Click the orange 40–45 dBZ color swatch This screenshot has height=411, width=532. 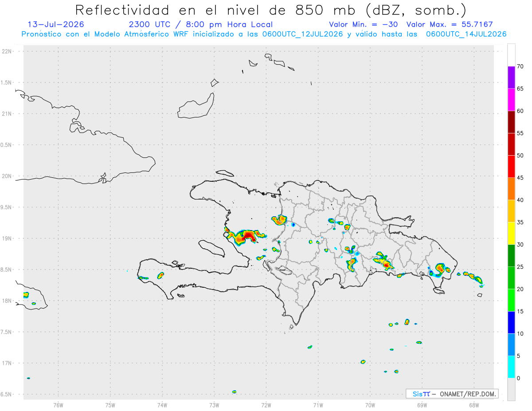tap(511, 189)
